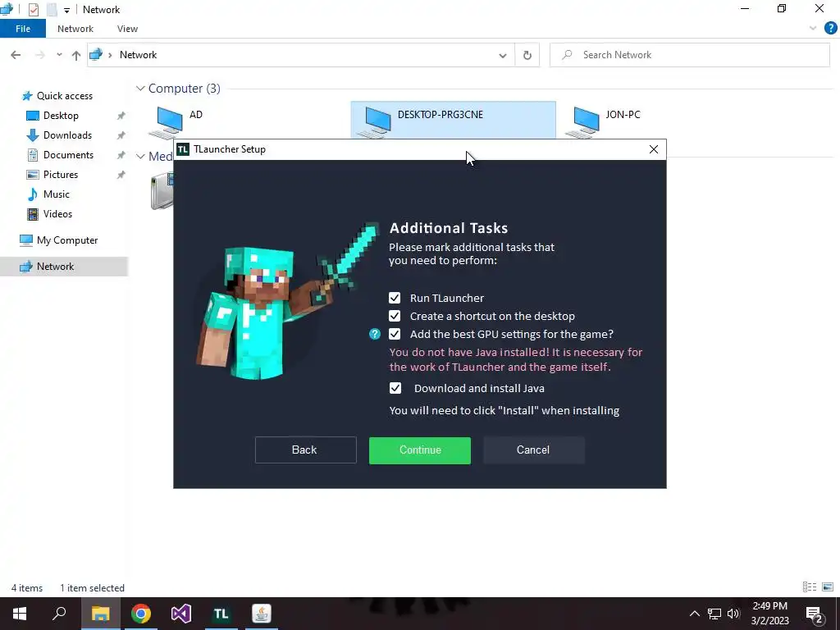Switch to the Network ribbon tab

click(x=75, y=29)
